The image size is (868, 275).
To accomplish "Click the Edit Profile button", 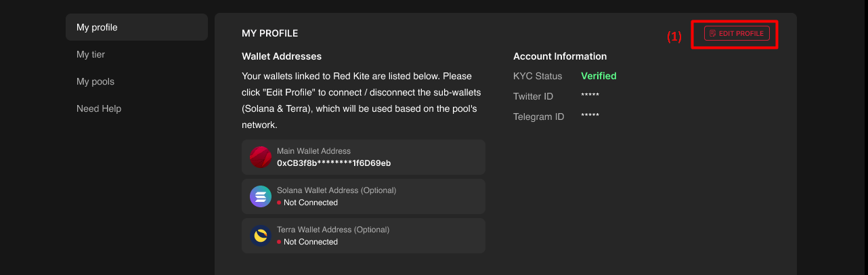I will click(737, 33).
